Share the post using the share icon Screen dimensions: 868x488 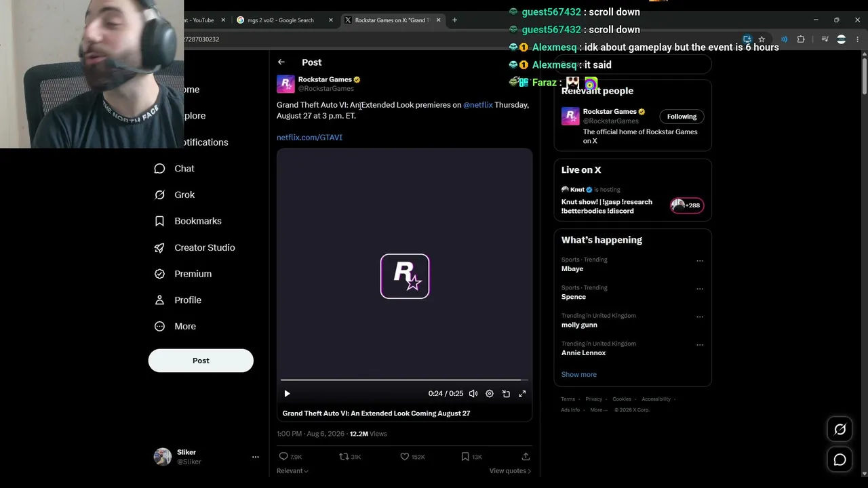click(526, 457)
